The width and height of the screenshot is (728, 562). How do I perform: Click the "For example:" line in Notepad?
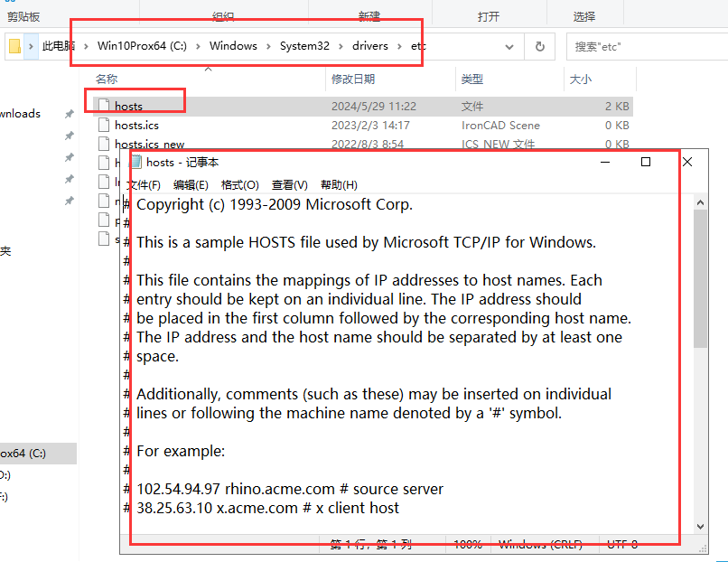point(181,451)
